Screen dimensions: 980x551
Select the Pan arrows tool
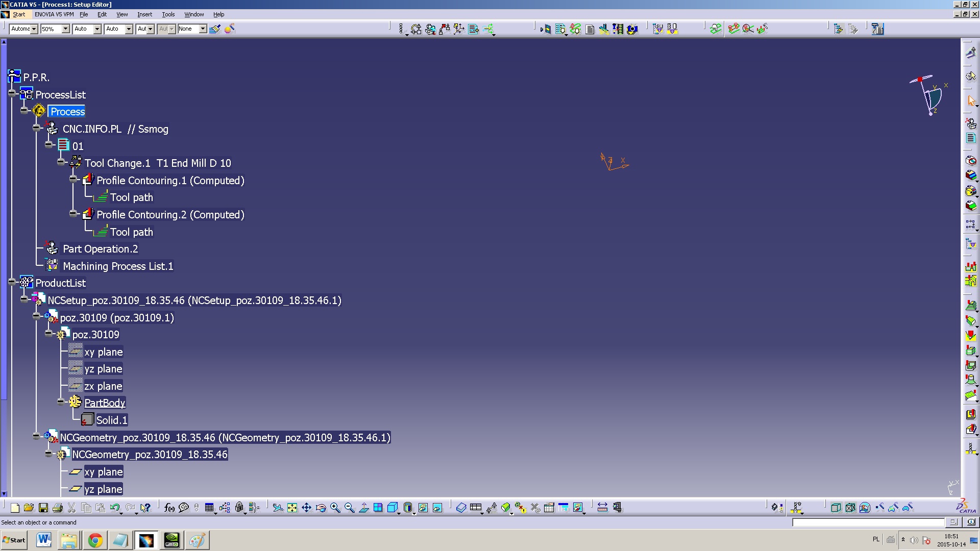tap(306, 508)
